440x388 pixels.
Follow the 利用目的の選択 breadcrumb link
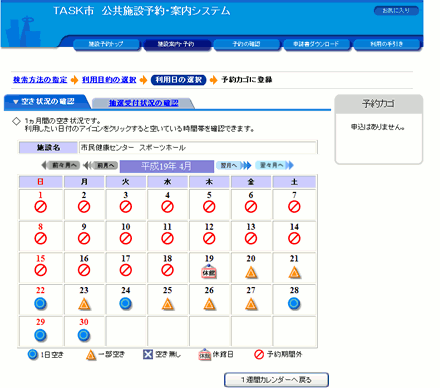coord(109,80)
